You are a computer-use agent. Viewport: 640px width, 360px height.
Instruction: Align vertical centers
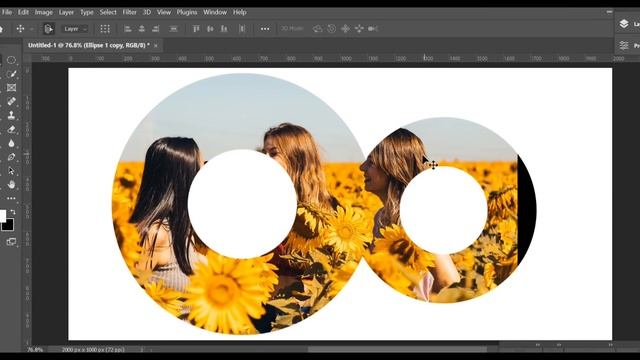(x=210, y=29)
